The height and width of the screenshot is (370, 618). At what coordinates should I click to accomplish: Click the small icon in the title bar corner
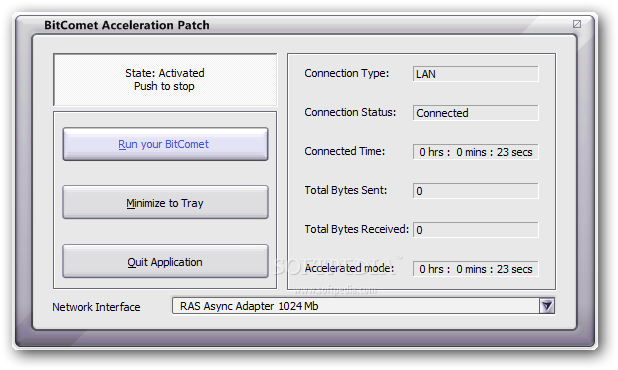[577, 24]
